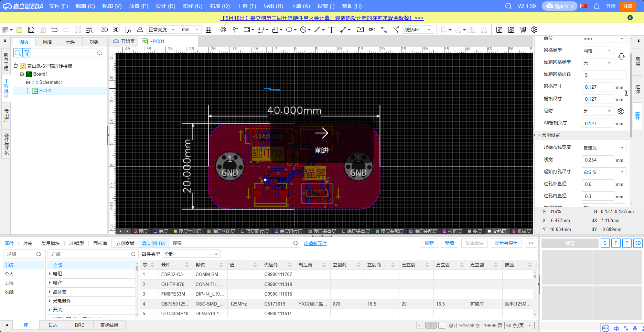This screenshot has height=332, width=644.
Task: Toggle the grid display icon
Action: click(x=208, y=30)
